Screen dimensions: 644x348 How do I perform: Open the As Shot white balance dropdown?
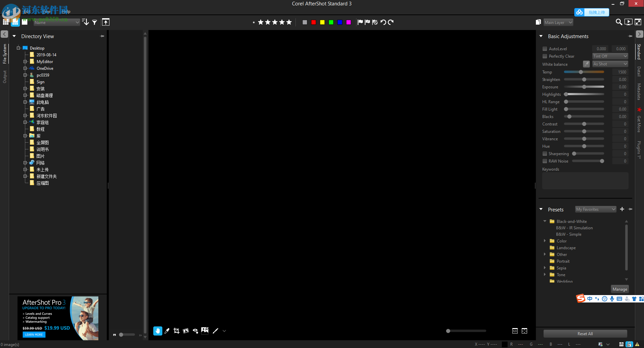point(610,64)
